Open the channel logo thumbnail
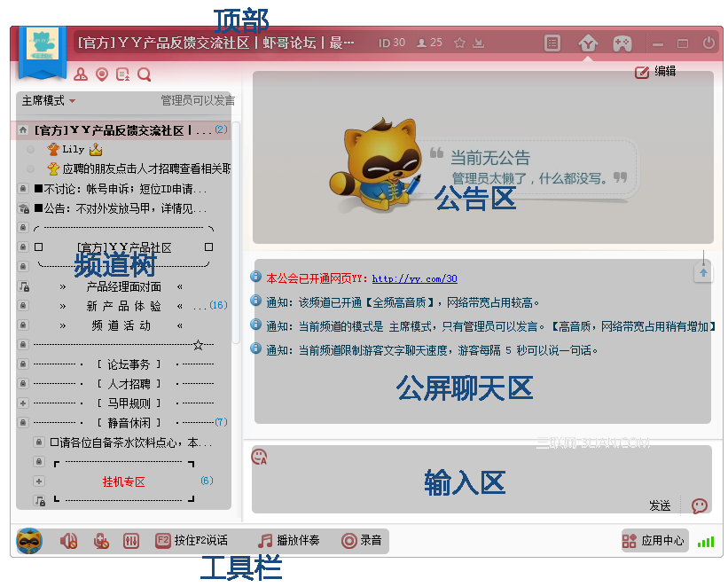The image size is (728, 587). coord(43,44)
